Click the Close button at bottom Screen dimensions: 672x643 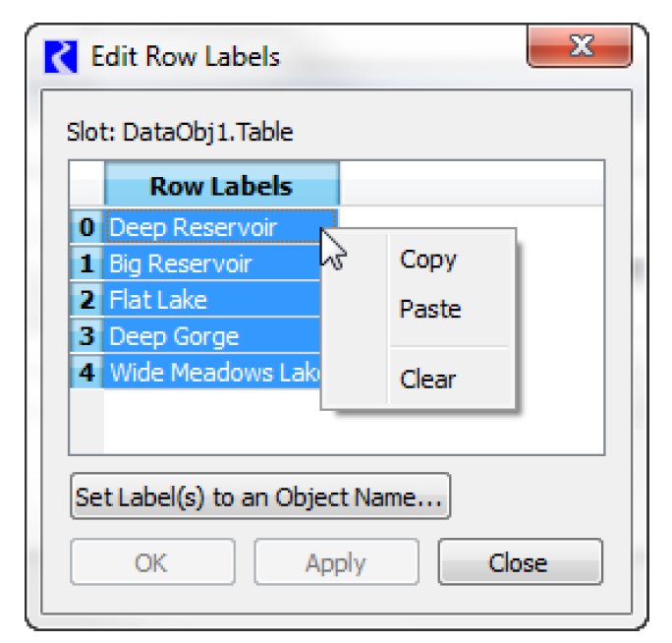[x=519, y=563]
